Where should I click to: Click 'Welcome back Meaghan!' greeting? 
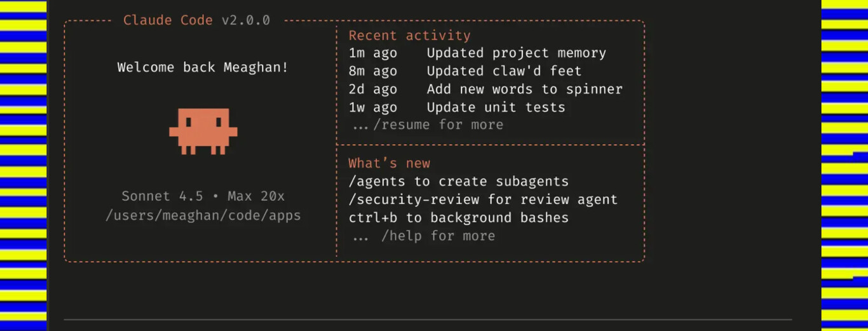coord(203,67)
